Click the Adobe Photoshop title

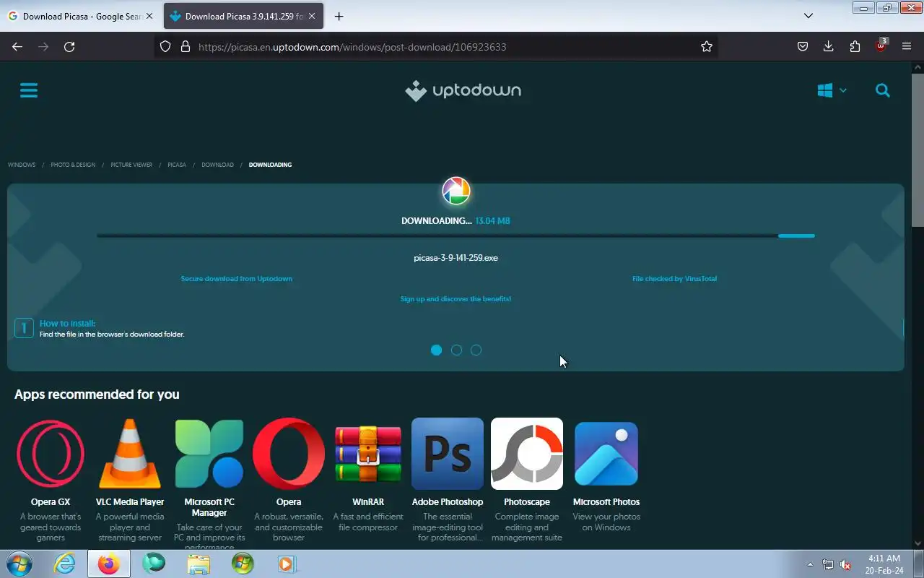(448, 502)
